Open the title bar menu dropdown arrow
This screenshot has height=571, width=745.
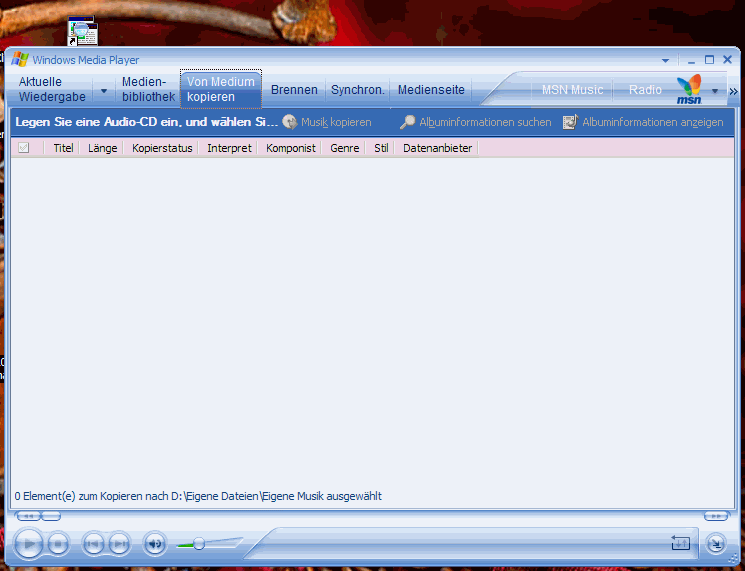point(665,60)
